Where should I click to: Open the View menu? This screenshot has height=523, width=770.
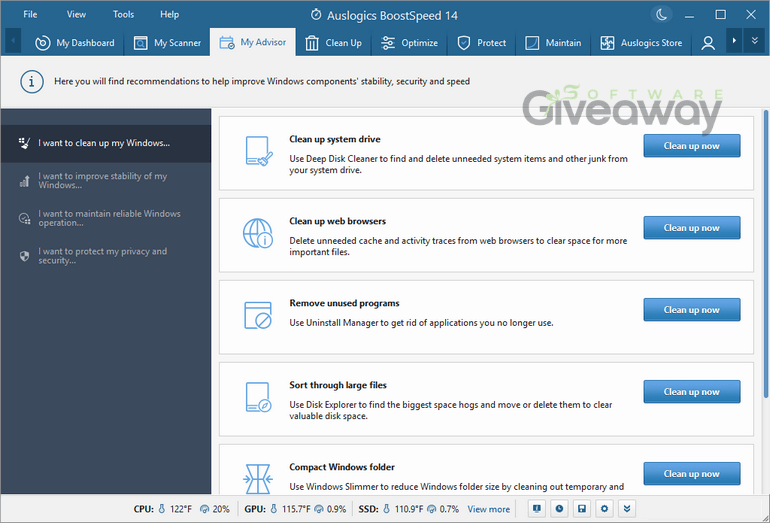(76, 14)
